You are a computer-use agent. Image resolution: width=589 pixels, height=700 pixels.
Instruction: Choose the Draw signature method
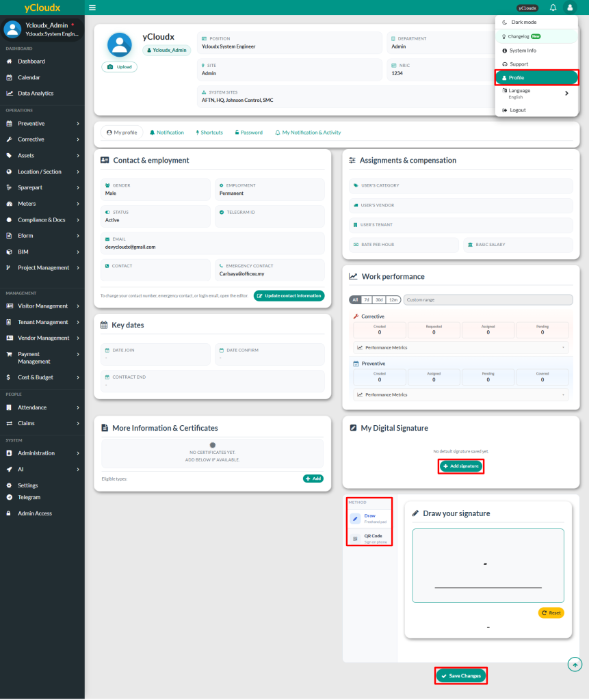click(x=369, y=518)
